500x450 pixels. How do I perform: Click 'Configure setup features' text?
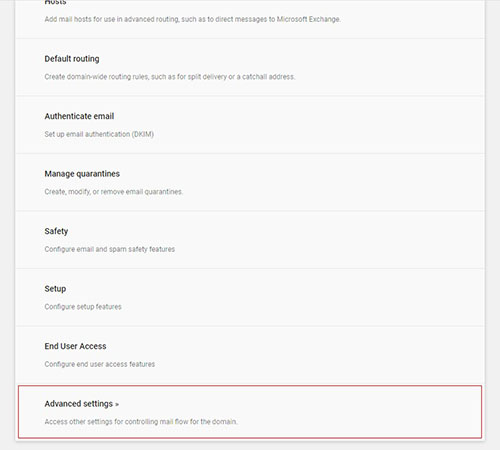pos(83,307)
